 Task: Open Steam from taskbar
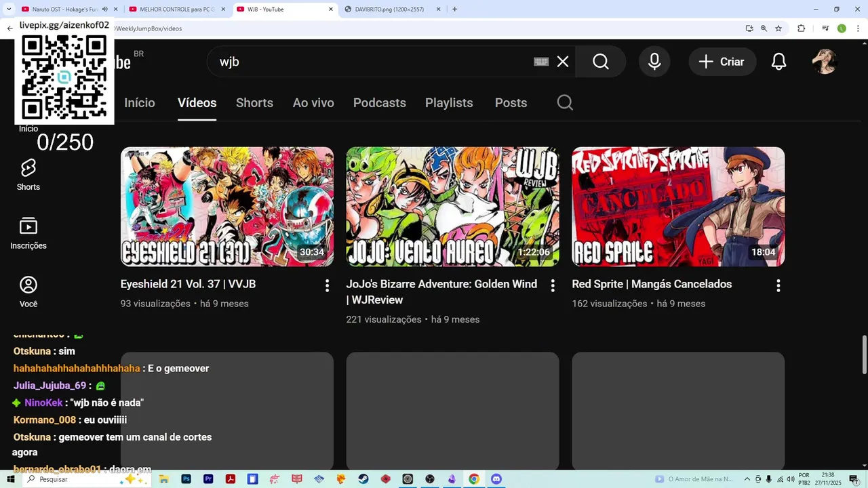point(363,479)
